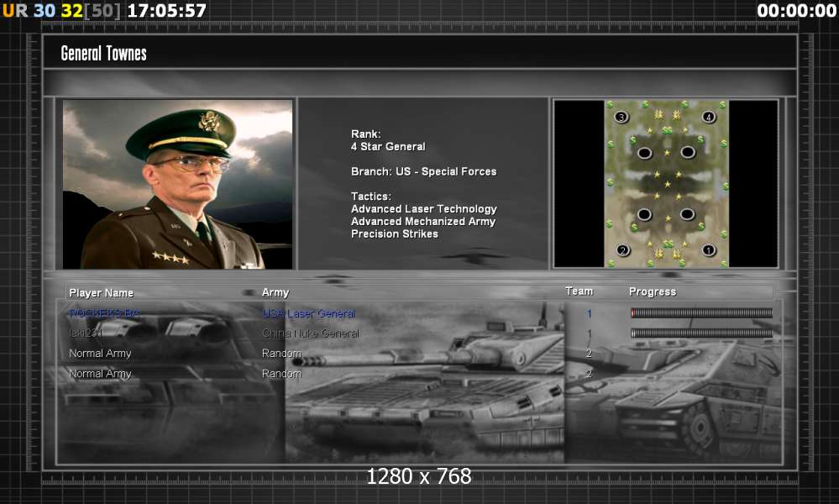Screen dimensions: 839x504
Task: Click the General Townes portrait image
Action: tap(178, 184)
